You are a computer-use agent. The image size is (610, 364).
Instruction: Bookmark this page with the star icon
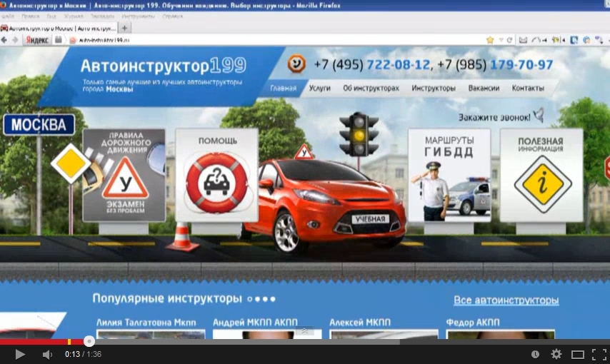pyautogui.click(x=490, y=40)
